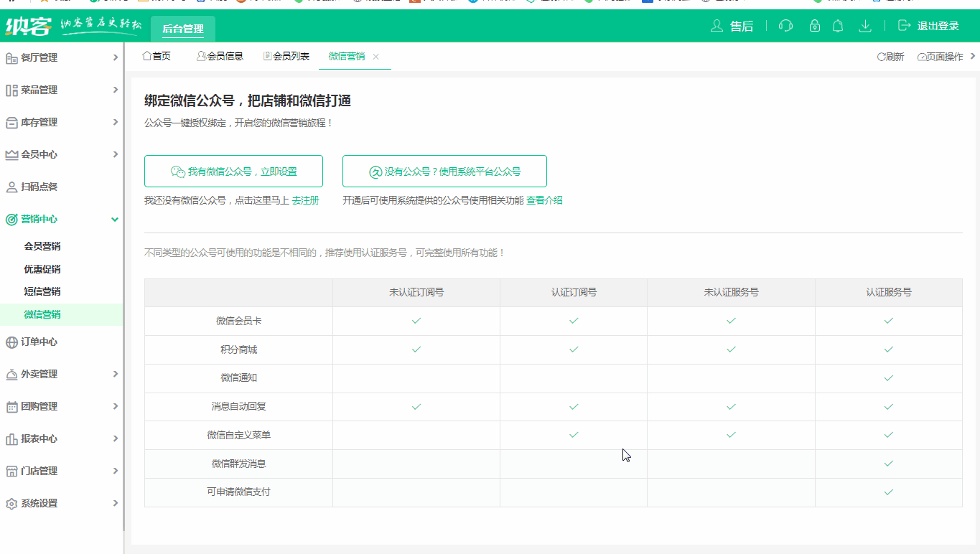Click the 售后 user icon
Image resolution: width=980 pixels, height=554 pixels.
pyautogui.click(x=717, y=26)
